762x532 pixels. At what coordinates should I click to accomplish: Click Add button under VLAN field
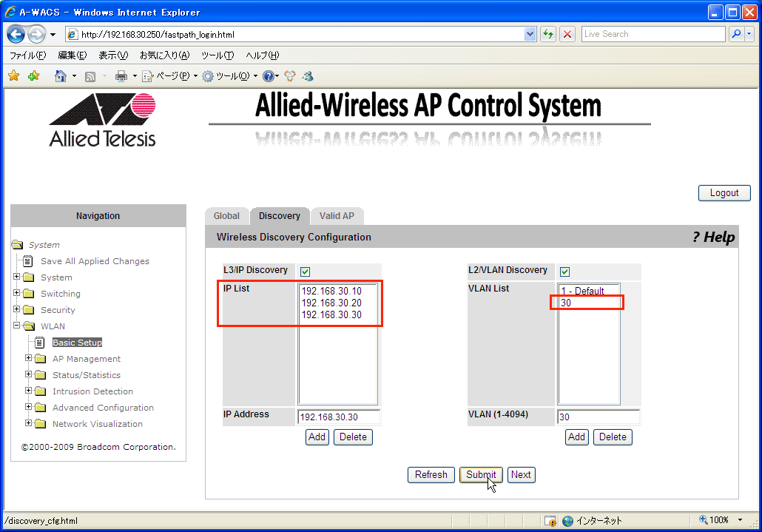pos(577,437)
